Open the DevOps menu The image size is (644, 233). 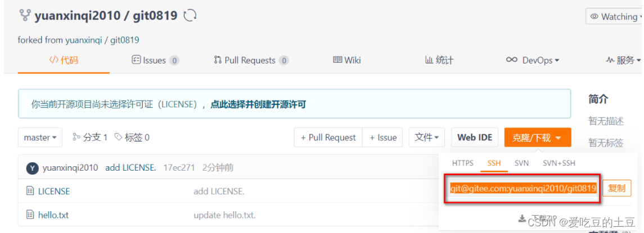click(533, 60)
